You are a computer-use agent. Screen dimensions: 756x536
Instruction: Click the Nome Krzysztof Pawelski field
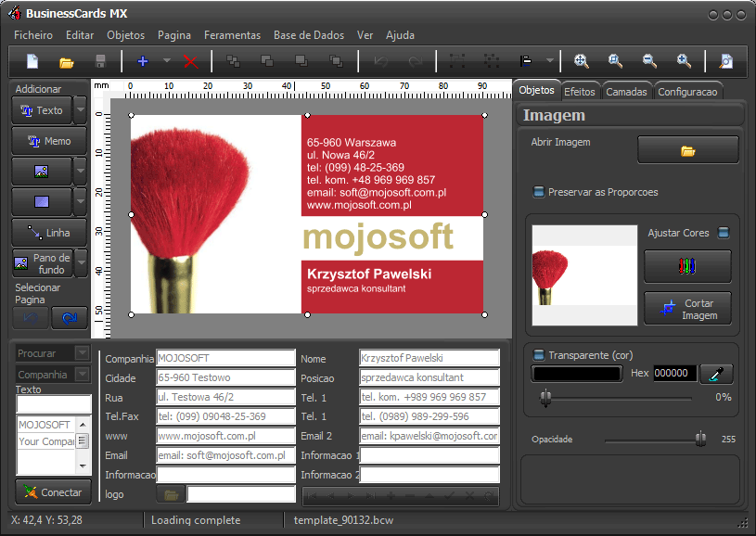tap(429, 358)
